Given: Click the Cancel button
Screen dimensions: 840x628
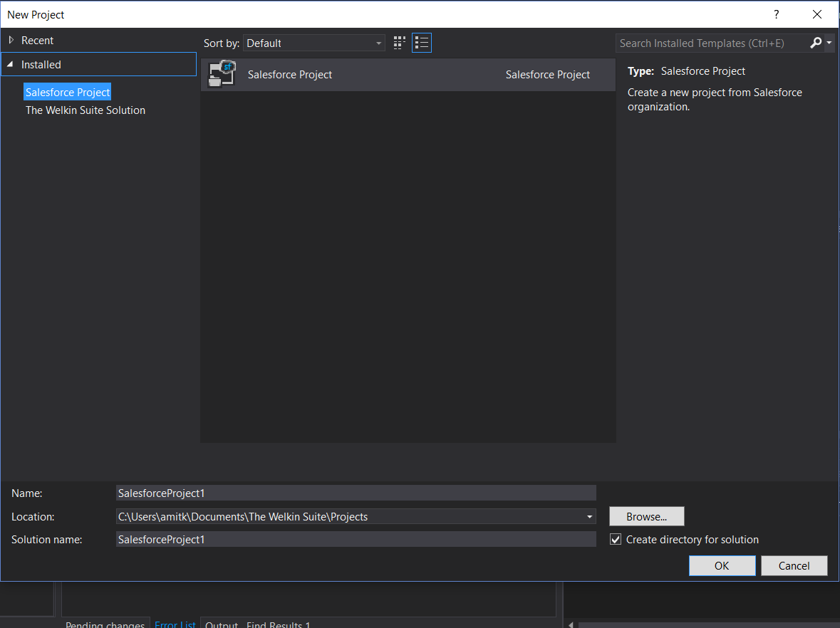Looking at the screenshot, I should coord(794,565).
